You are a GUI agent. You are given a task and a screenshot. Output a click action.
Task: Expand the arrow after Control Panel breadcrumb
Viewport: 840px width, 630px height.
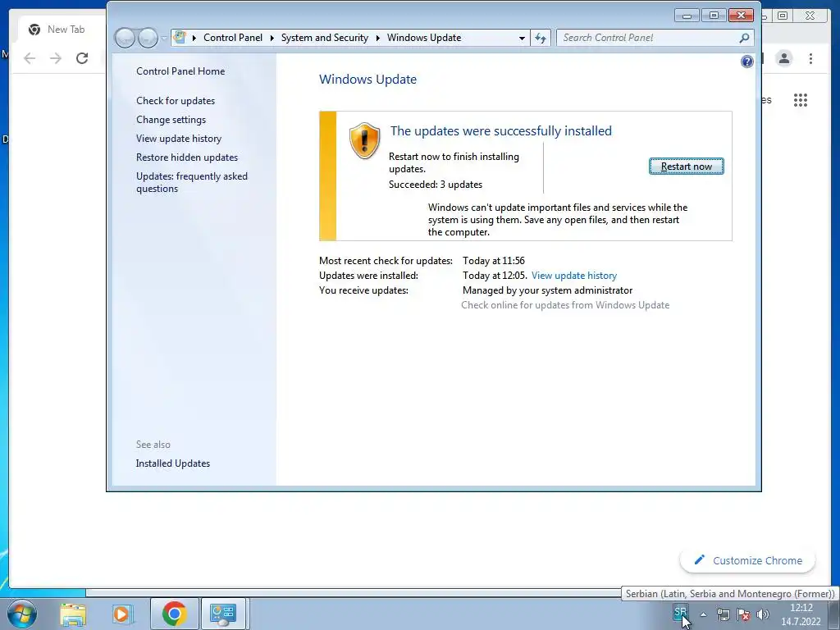coord(272,38)
